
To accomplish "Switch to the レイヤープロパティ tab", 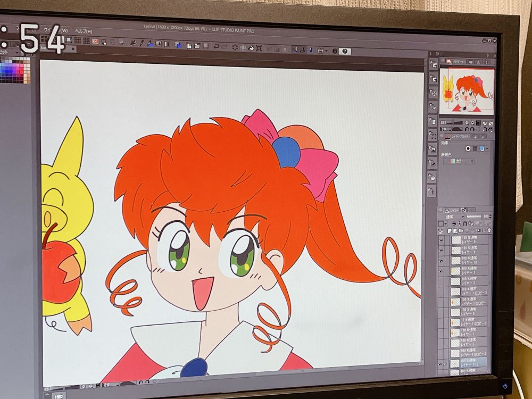I will click(458, 136).
